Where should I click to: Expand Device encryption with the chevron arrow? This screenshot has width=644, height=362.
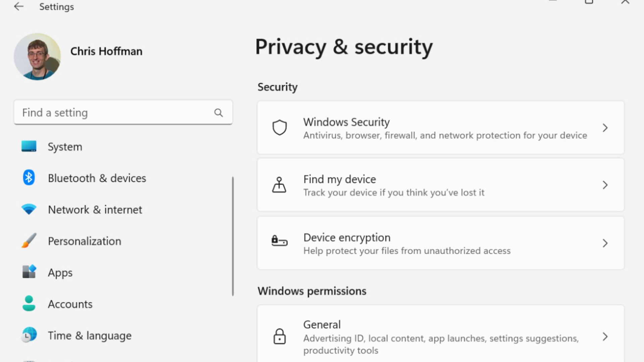click(605, 243)
